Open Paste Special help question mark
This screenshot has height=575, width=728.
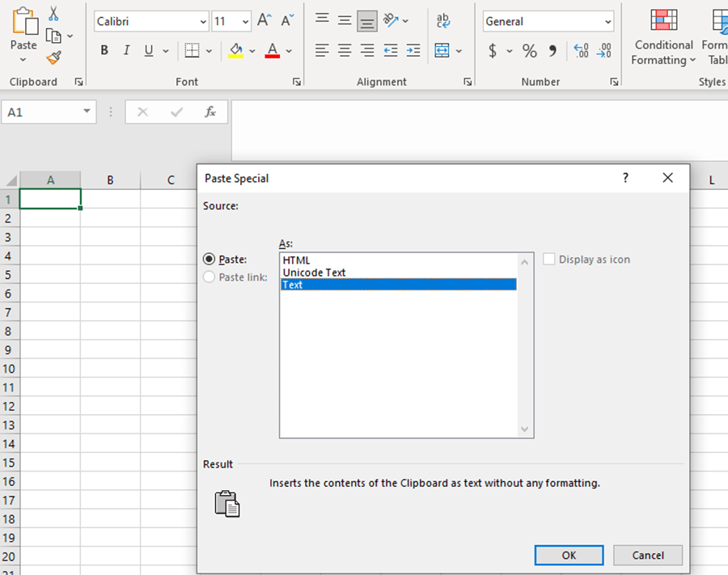pyautogui.click(x=625, y=178)
